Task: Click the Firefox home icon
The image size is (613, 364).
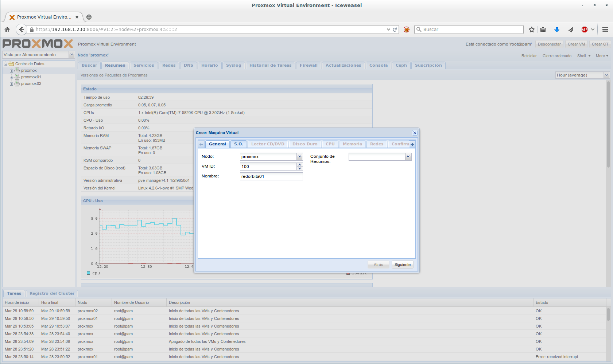Action: [x=7, y=30]
